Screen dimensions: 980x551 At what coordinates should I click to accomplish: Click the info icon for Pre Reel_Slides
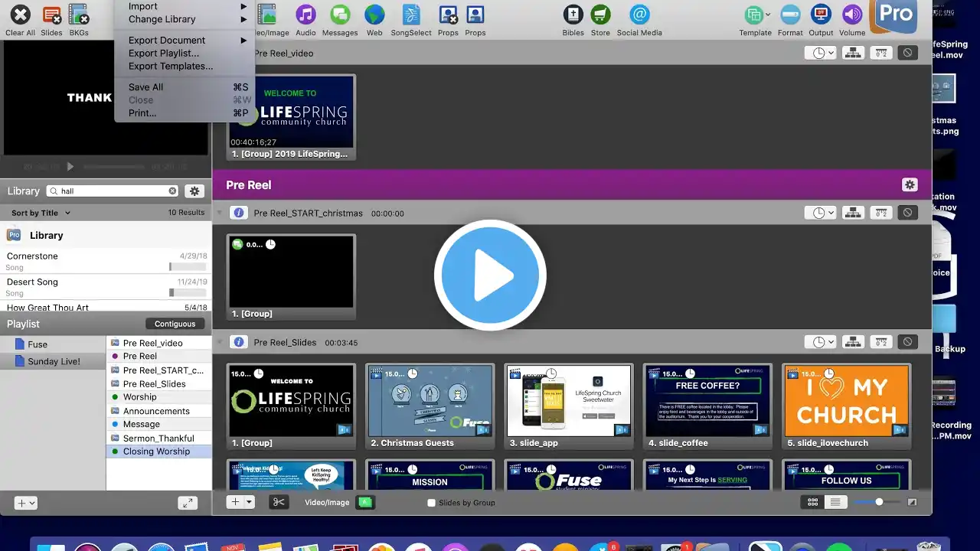point(239,342)
